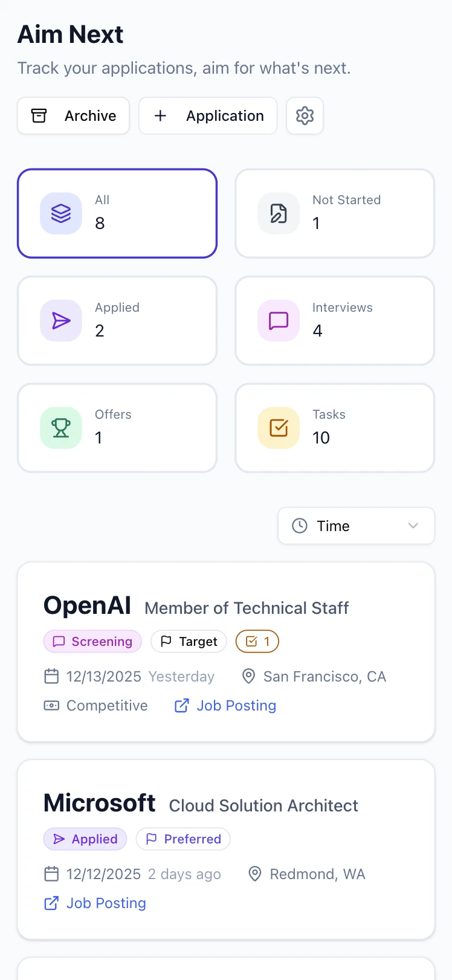
Task: Click the chat bubble icon in Interviews card
Action: coord(279,321)
